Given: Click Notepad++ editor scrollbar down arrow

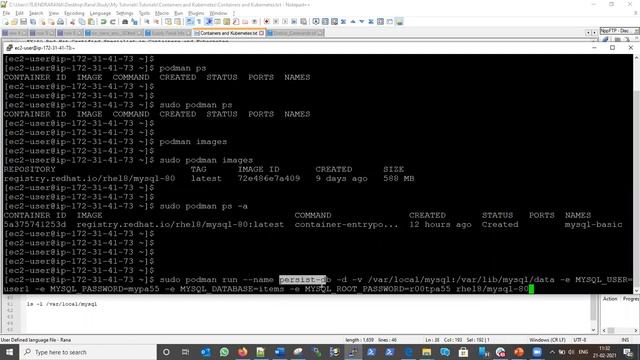Looking at the screenshot, I should [594, 330].
